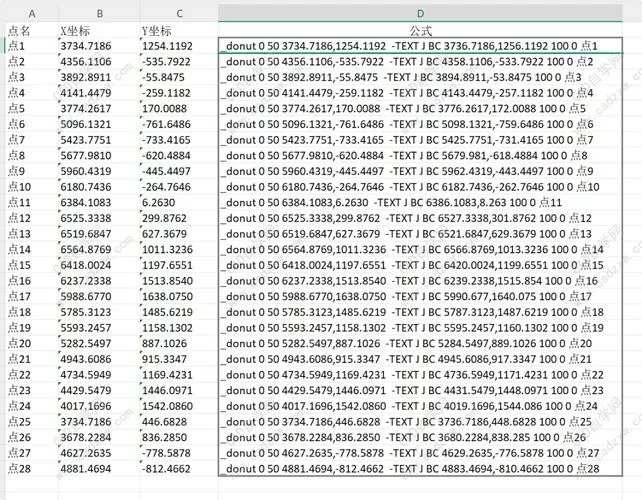Select cell containing 点2
Viewport: 642px width, 500px height.
[32, 61]
